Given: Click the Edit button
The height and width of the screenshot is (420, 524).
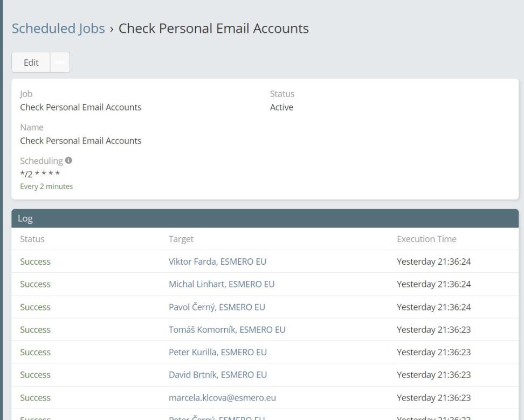Looking at the screenshot, I should (31, 63).
